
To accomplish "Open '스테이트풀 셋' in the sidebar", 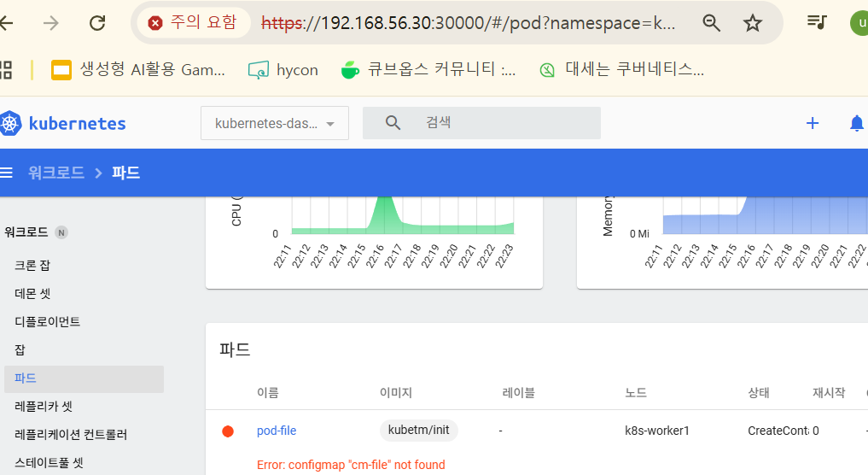I will pos(49,463).
